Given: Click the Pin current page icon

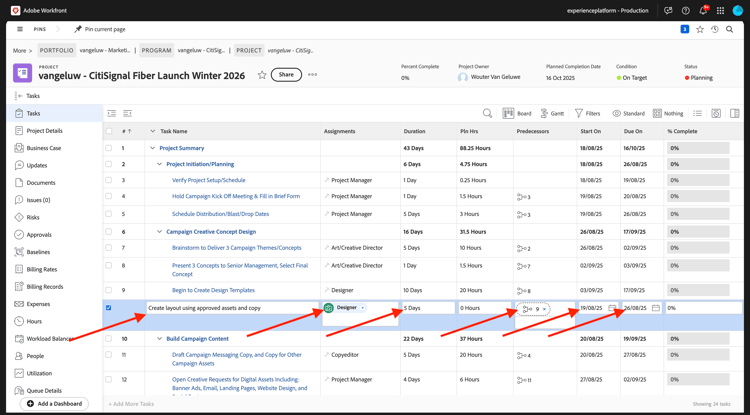Looking at the screenshot, I should pyautogui.click(x=78, y=29).
